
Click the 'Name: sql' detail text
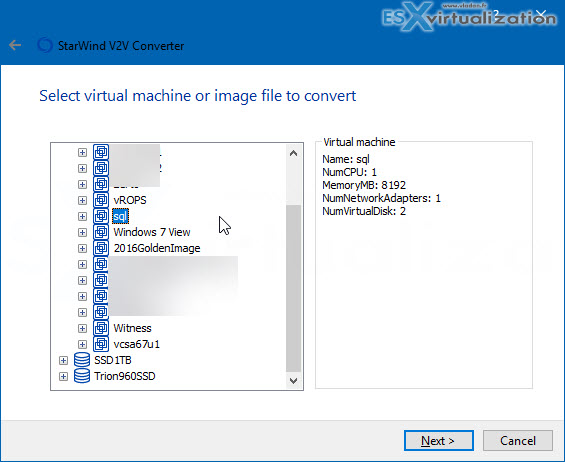click(x=346, y=159)
